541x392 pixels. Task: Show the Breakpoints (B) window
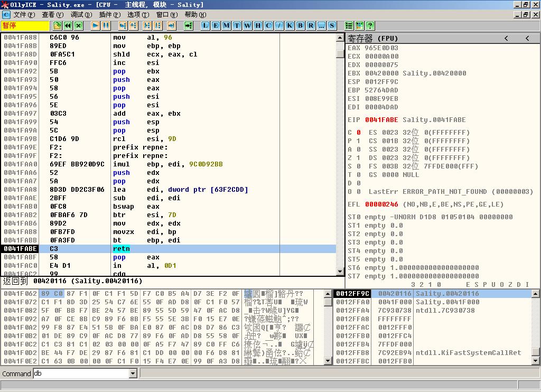(x=300, y=25)
